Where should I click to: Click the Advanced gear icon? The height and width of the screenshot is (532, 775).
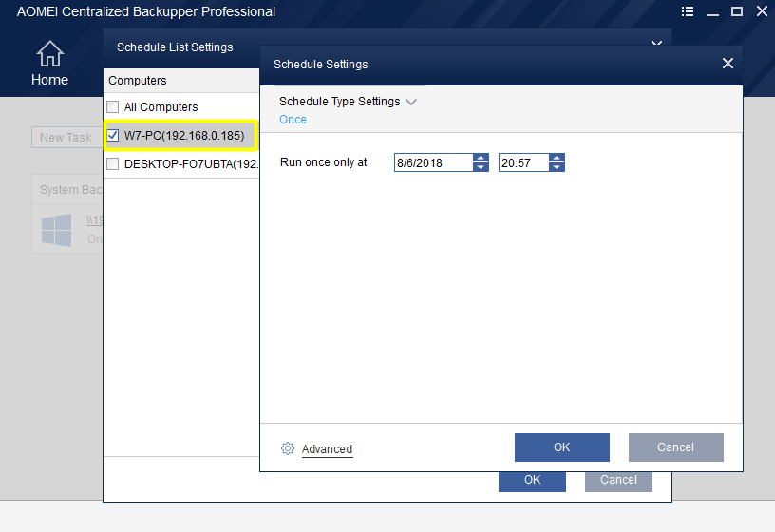[287, 448]
